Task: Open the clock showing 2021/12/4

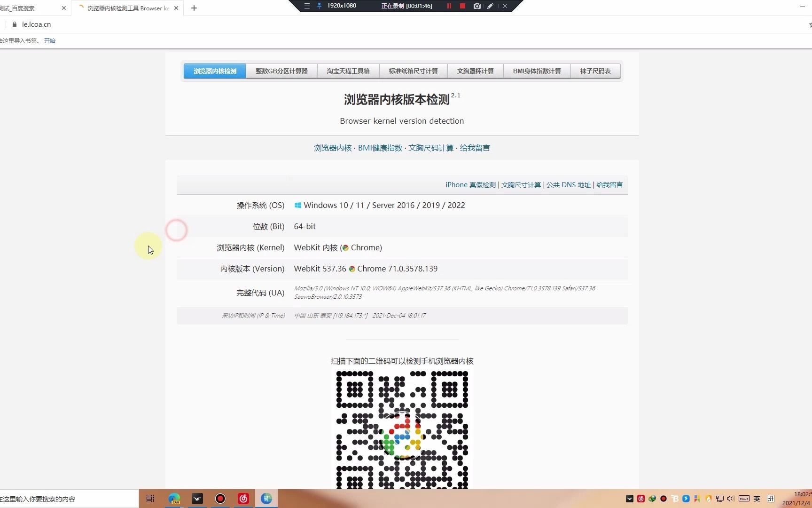Action: pyautogui.click(x=796, y=499)
